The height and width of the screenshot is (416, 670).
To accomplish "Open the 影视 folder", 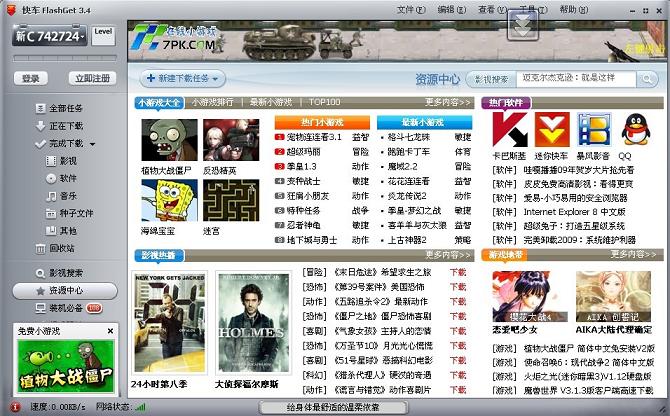I will click(x=62, y=161).
